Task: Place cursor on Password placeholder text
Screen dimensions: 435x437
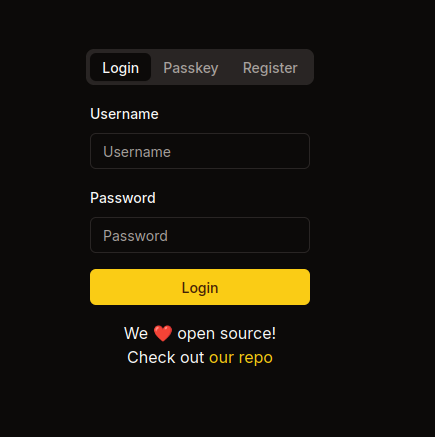Action: coord(135,236)
